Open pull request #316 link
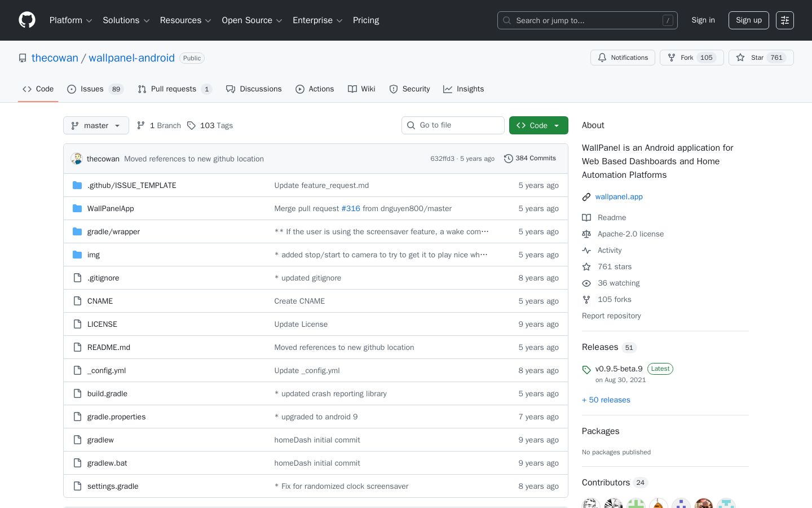 351,209
